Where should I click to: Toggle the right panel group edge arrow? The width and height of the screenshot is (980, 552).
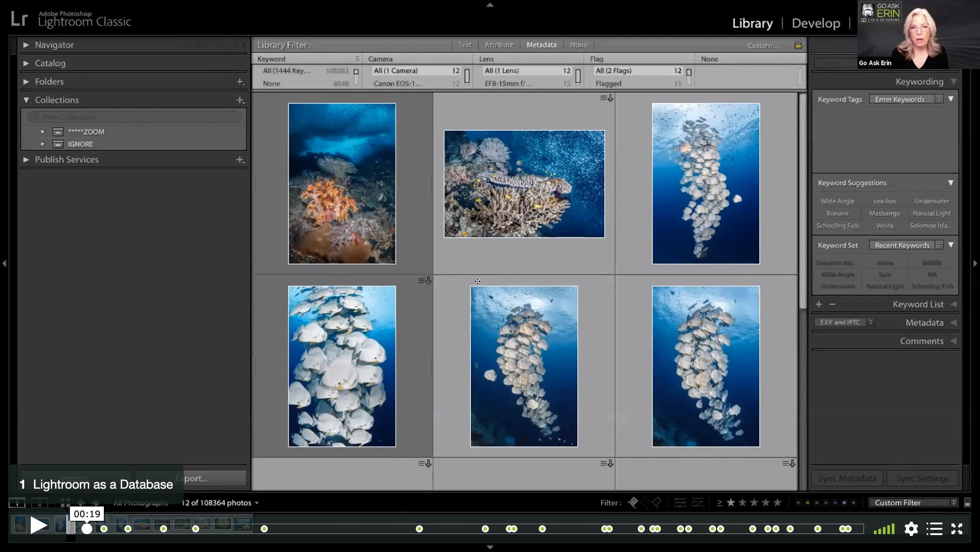(976, 264)
